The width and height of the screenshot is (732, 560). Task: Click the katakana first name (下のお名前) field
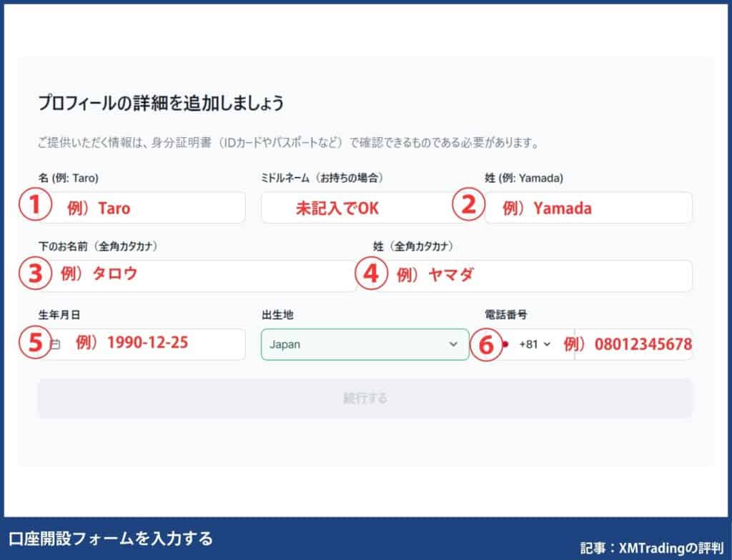197,276
